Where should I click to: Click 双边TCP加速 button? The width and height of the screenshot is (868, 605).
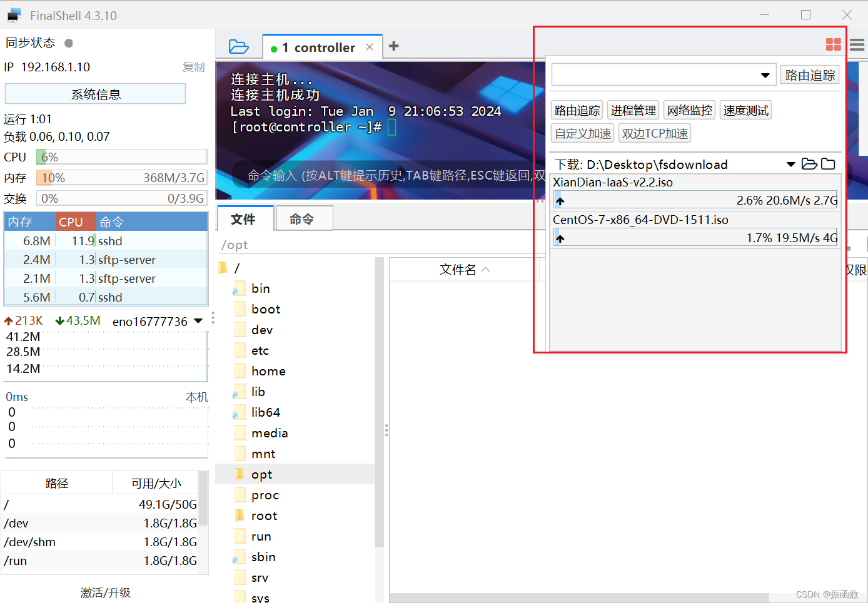tap(655, 133)
